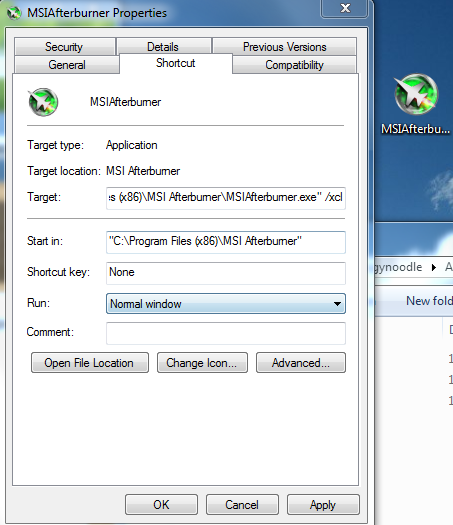This screenshot has height=525, width=453.
Task: Click the MSIAfterburner jet icon inside Shortcut tab
Action: click(x=43, y=102)
